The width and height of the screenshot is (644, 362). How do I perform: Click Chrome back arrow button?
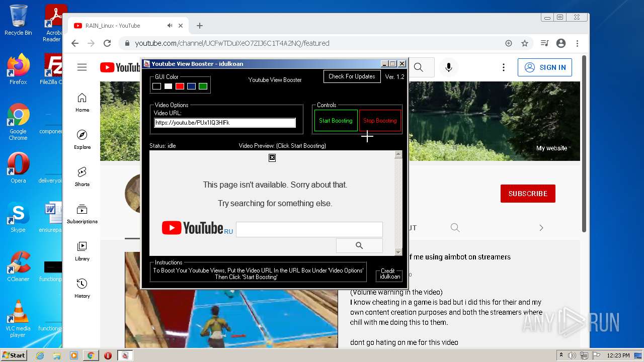click(x=75, y=43)
